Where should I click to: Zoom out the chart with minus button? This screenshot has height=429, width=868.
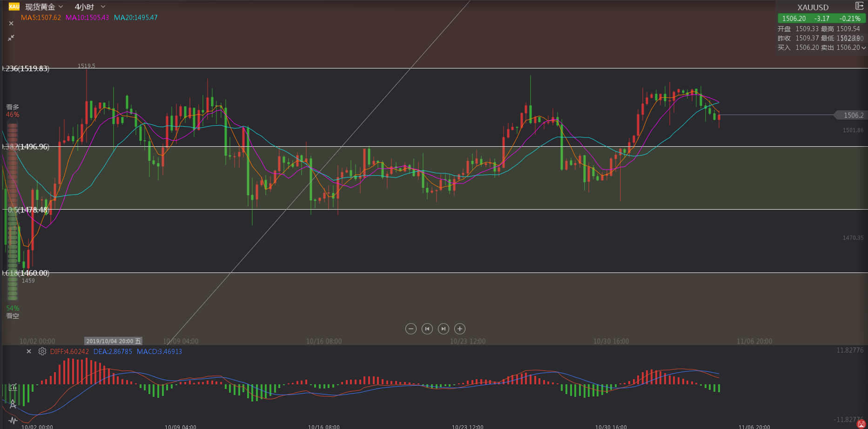(x=410, y=329)
